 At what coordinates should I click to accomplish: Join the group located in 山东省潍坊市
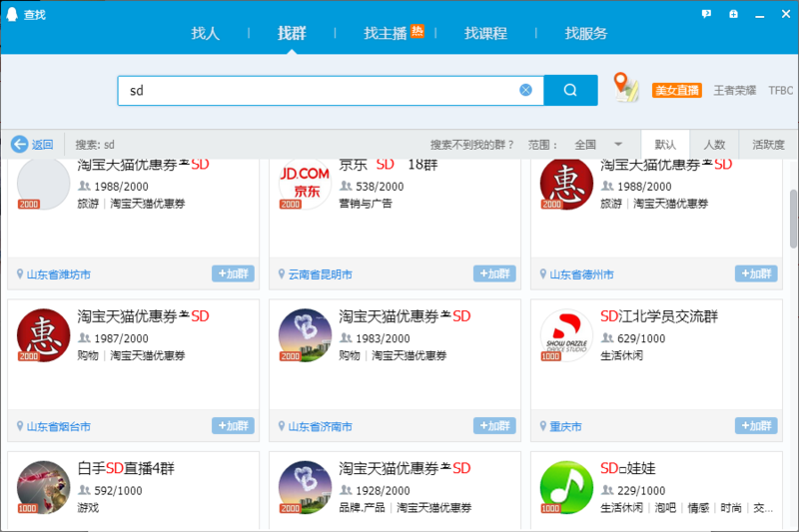[x=233, y=273]
